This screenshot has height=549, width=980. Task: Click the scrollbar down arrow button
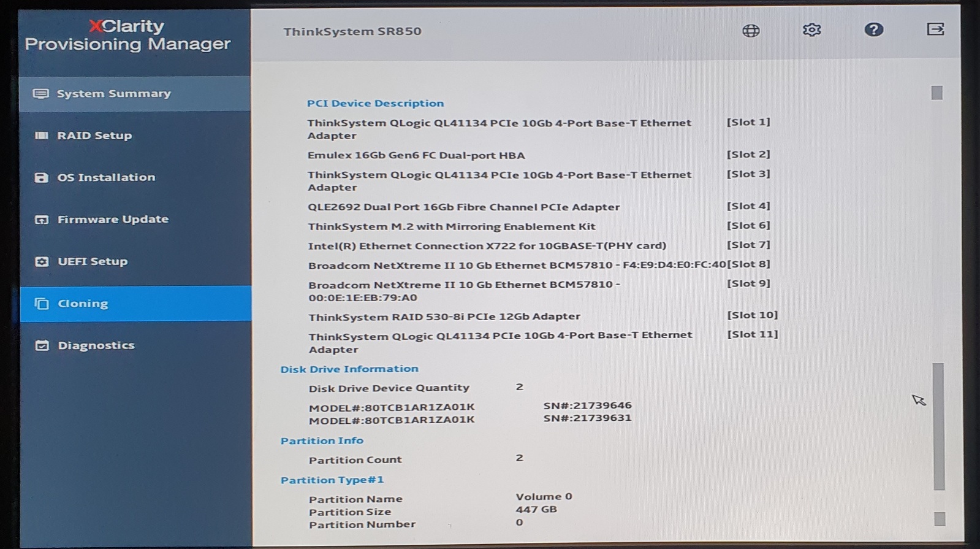(x=940, y=519)
